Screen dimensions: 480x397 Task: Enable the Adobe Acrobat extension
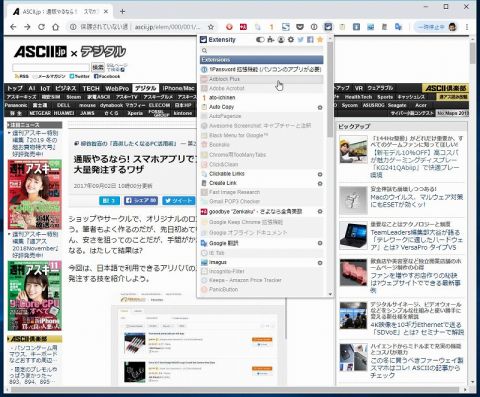point(262,88)
